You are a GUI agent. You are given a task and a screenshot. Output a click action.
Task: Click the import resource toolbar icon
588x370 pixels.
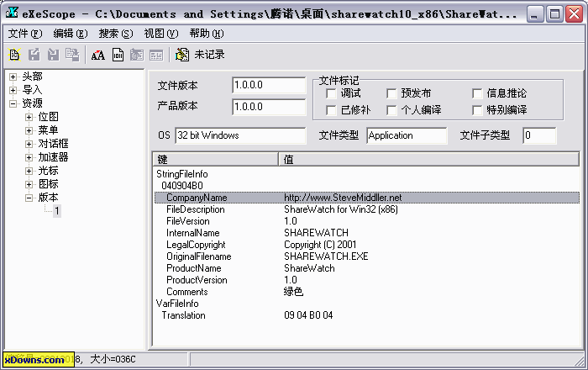[53, 55]
